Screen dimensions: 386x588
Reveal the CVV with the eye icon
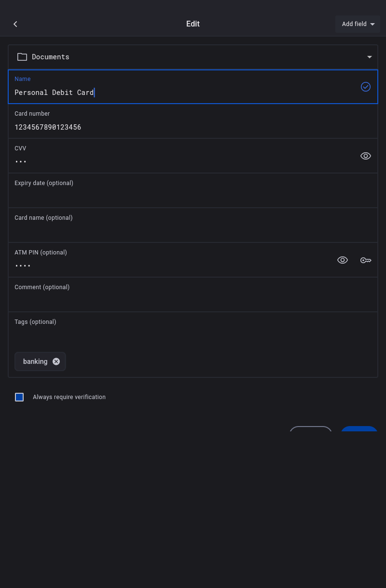(x=366, y=156)
